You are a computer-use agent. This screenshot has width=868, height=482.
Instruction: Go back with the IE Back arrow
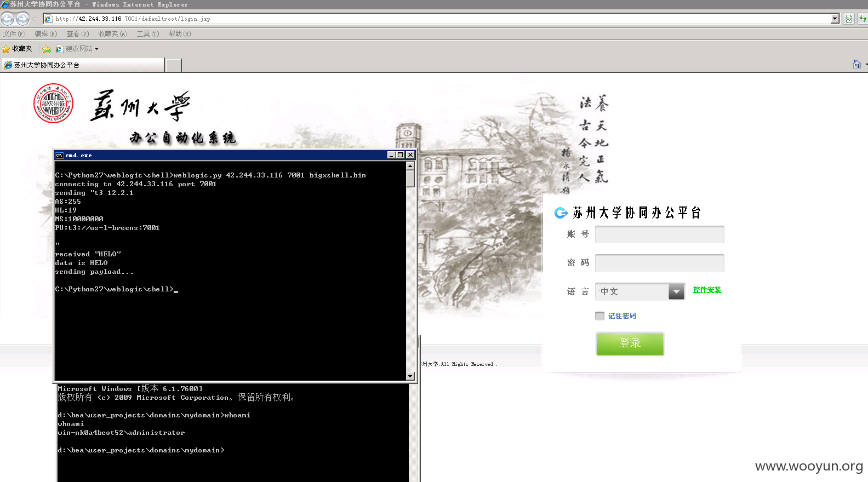click(x=8, y=19)
